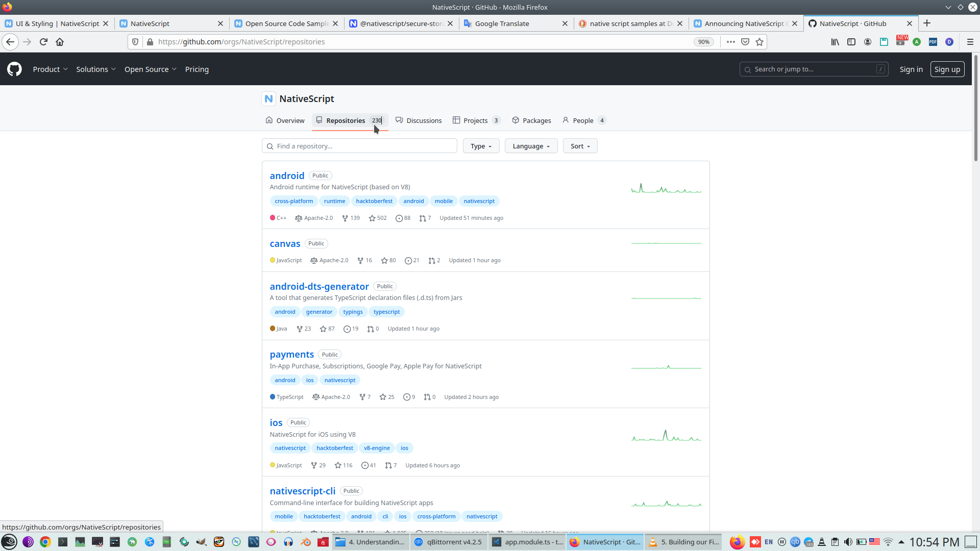Screen dimensions: 980x551
Task: Expand the Language filter dropdown
Action: point(531,146)
